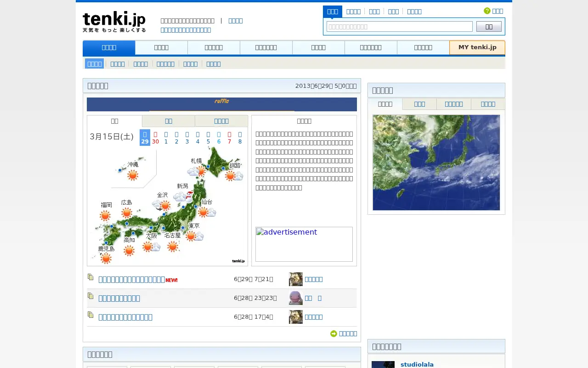Select day 1 in the forecast calendar

166,138
